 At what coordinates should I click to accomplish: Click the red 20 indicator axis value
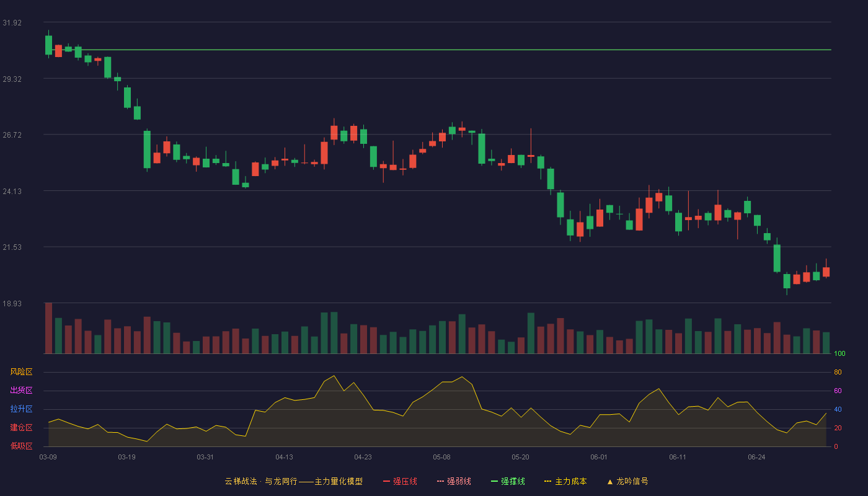(838, 428)
